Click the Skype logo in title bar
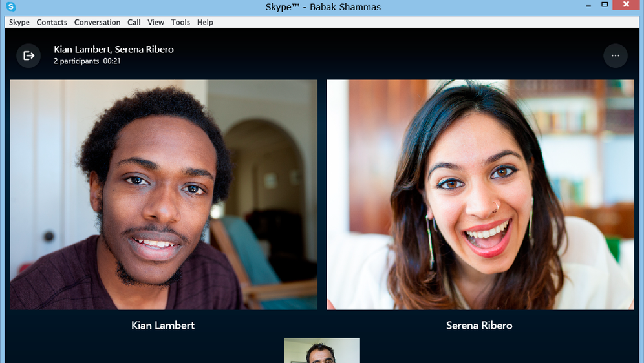 click(x=11, y=6)
